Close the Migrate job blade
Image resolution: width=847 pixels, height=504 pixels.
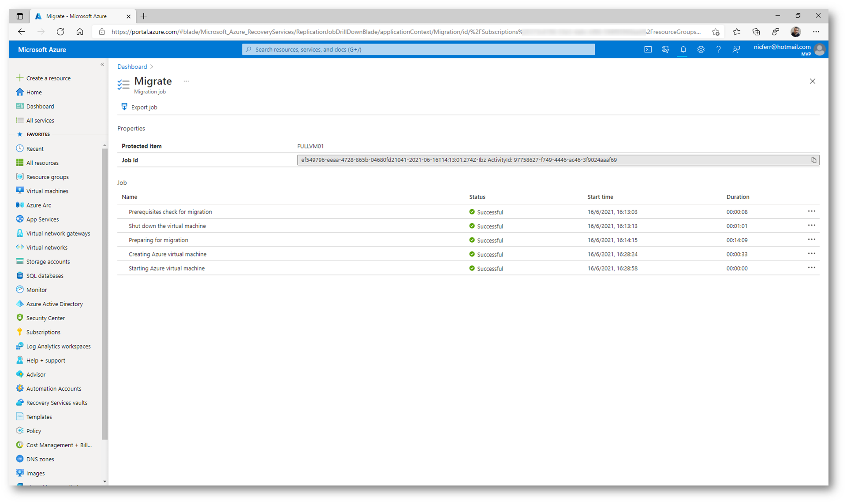pyautogui.click(x=812, y=81)
